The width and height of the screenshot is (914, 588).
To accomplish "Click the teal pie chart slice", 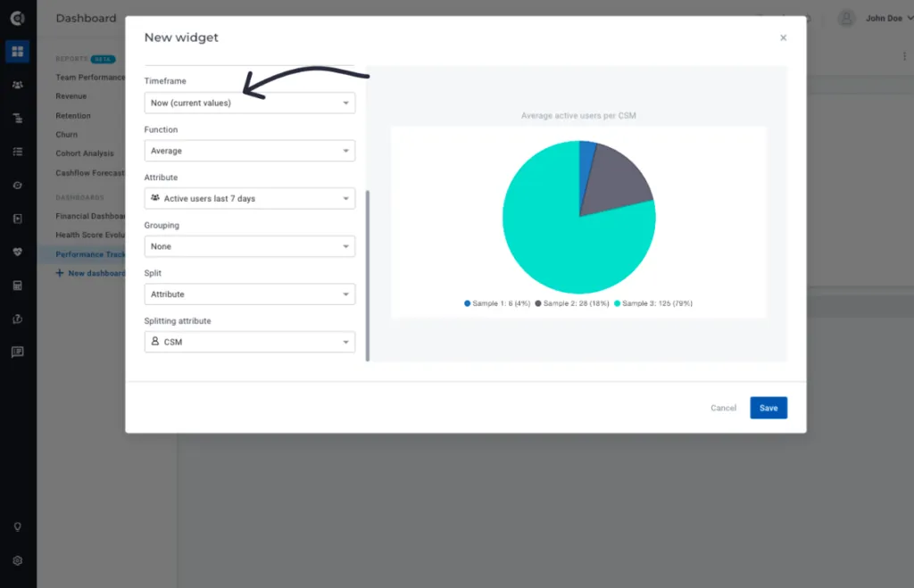I will (x=560, y=239).
